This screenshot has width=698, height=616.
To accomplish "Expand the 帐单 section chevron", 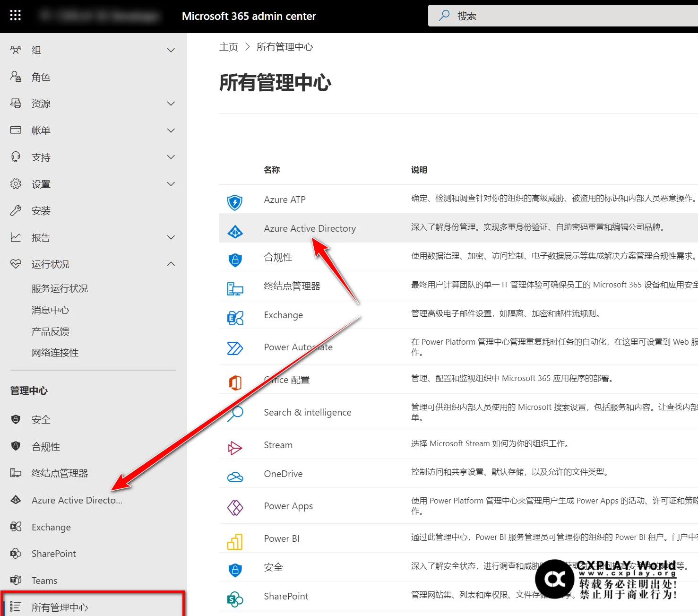I will coord(171,130).
